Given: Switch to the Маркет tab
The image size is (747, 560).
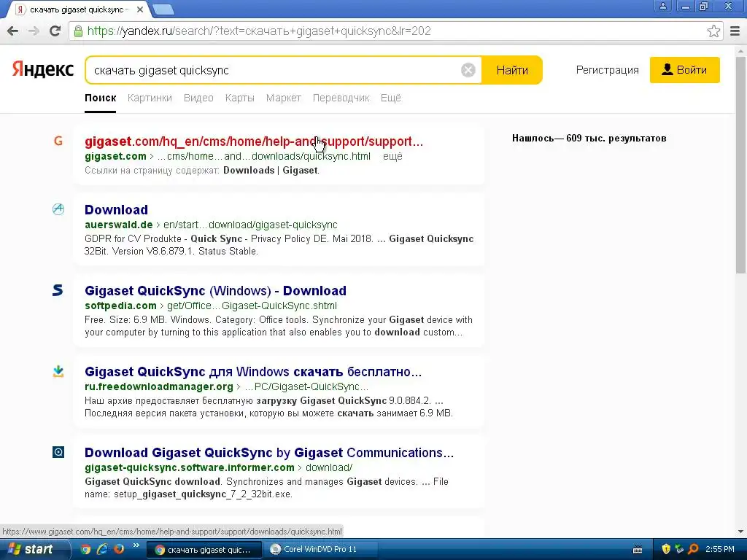Looking at the screenshot, I should click(x=284, y=98).
